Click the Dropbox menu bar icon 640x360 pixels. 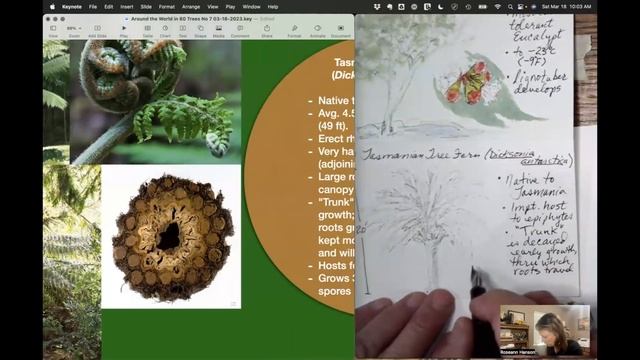click(x=377, y=7)
